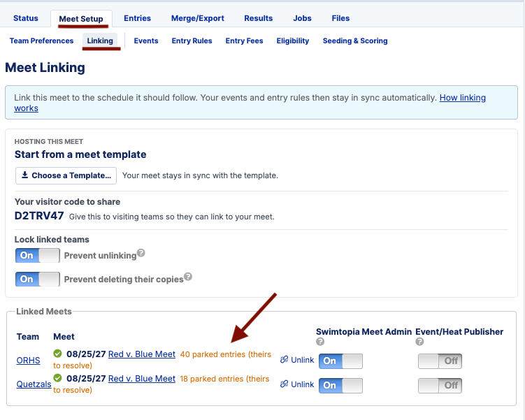
Task: Go to Merge/Export tab
Action: (198, 18)
